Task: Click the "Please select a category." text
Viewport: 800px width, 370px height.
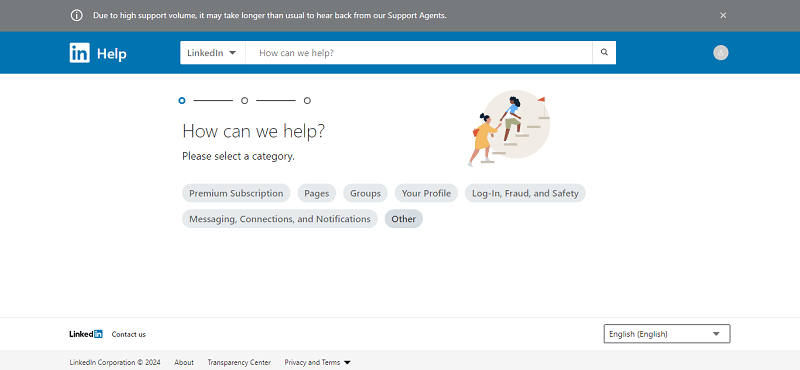Action: point(238,156)
